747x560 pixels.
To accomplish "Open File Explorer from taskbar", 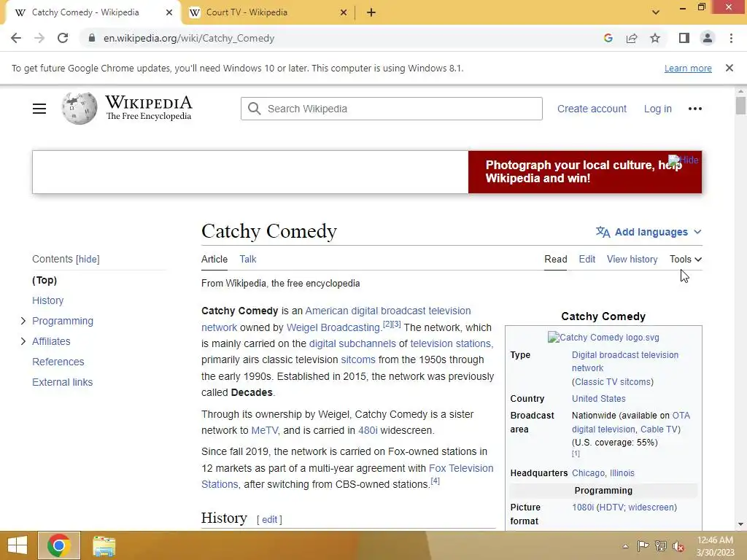I will [104, 545].
